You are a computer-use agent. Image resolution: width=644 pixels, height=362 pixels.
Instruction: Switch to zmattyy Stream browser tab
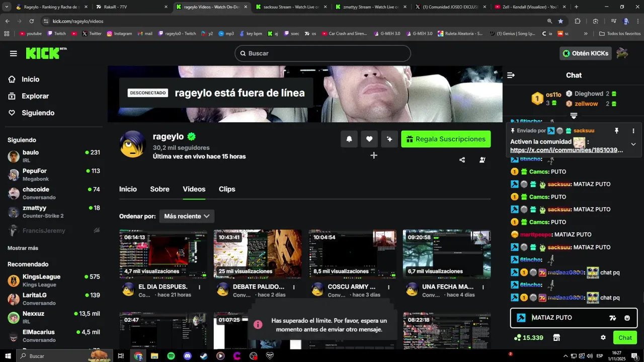370,7
